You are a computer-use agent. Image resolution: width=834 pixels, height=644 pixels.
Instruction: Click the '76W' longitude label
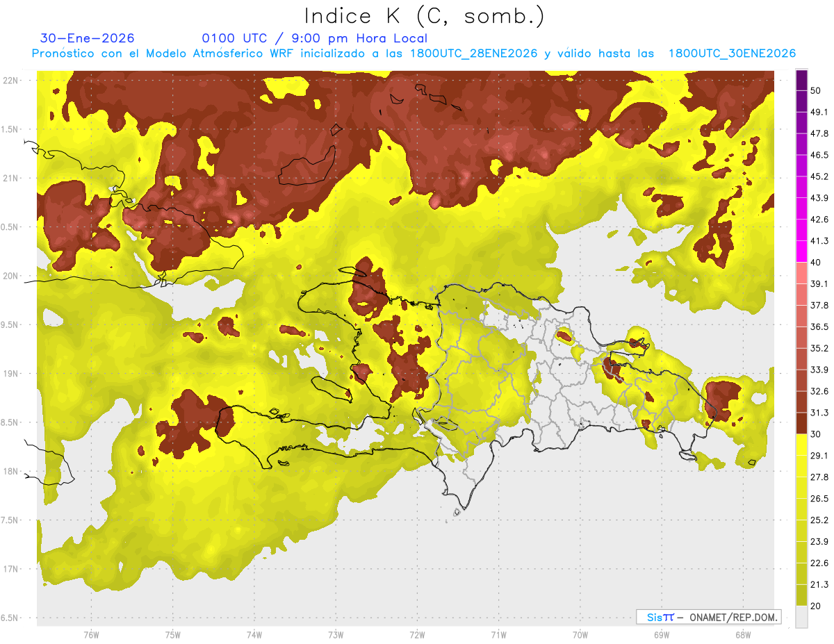[91, 634]
